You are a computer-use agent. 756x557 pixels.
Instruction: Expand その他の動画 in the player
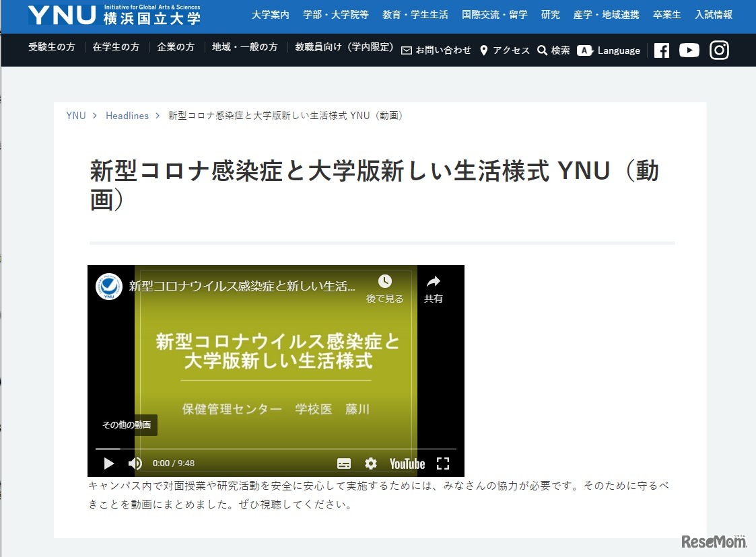click(126, 425)
